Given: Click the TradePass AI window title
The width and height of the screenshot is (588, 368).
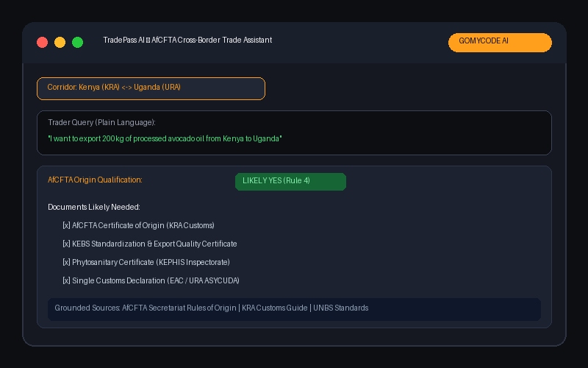Looking at the screenshot, I should click(187, 40).
